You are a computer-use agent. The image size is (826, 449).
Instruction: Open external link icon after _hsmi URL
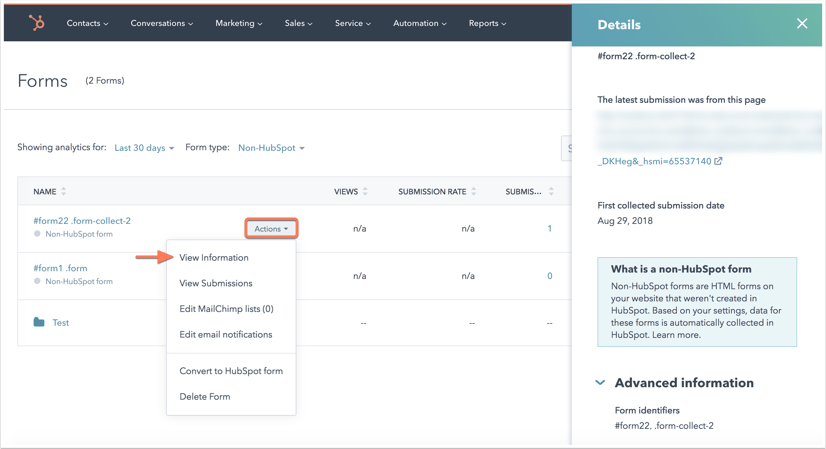tap(718, 161)
